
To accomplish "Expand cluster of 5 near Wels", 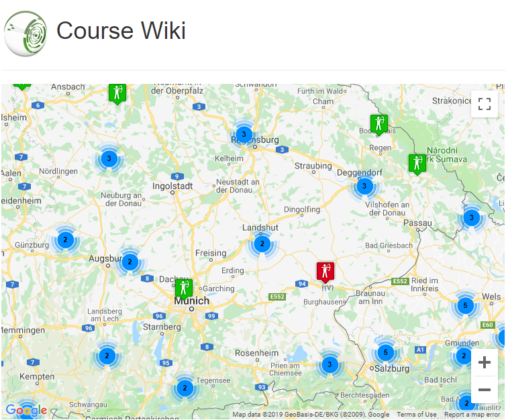I will click(x=465, y=305).
